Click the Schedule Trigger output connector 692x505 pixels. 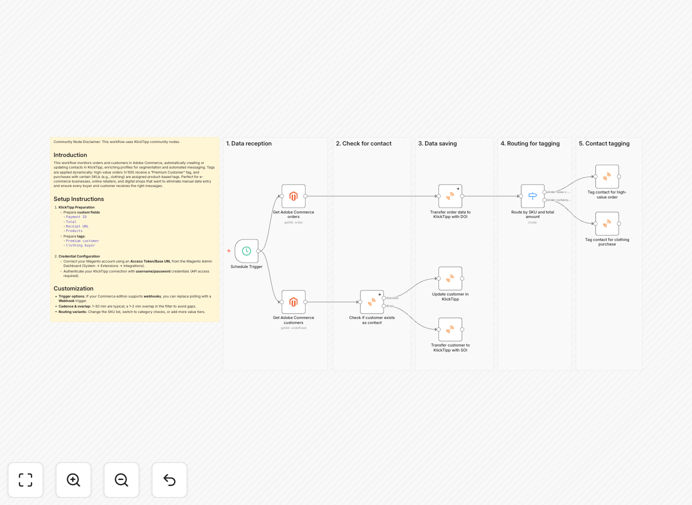tap(259, 251)
